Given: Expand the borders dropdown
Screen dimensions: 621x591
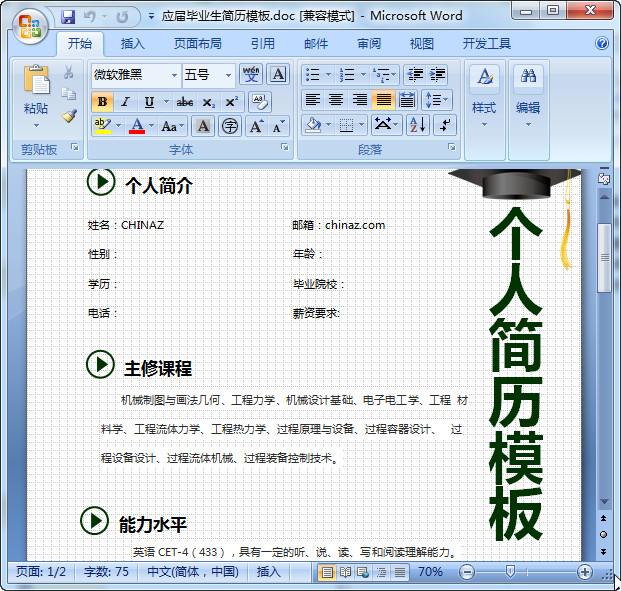Looking at the screenshot, I should coord(361,125).
